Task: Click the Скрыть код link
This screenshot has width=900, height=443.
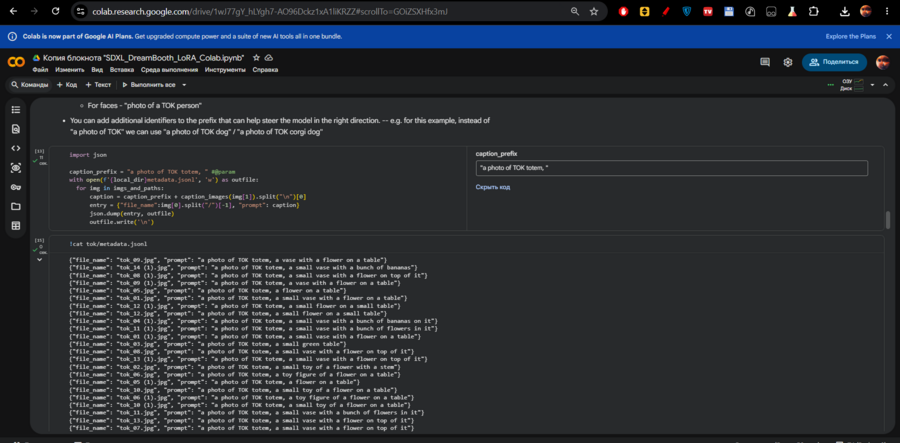Action: 492,186
